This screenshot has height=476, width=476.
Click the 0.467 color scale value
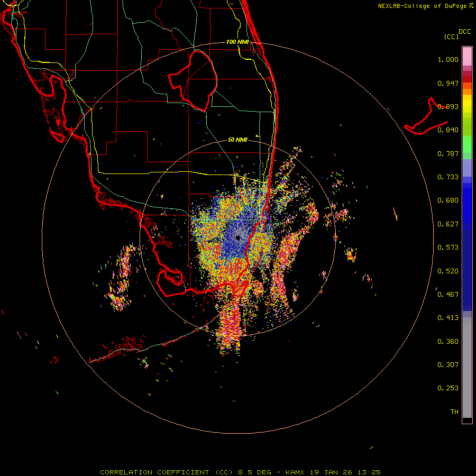[x=448, y=295]
